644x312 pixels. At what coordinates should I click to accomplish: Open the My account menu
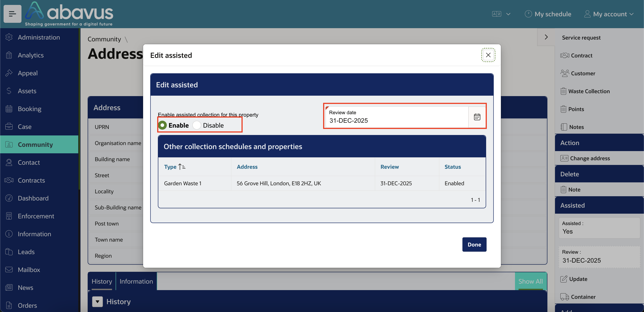(x=608, y=14)
